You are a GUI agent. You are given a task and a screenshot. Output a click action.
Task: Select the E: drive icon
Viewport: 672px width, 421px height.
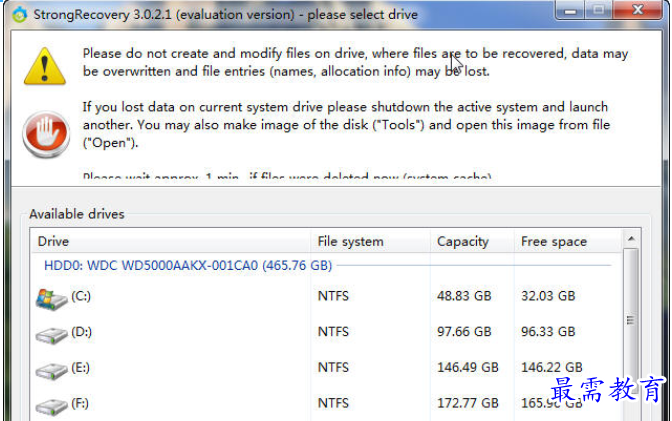point(51,371)
